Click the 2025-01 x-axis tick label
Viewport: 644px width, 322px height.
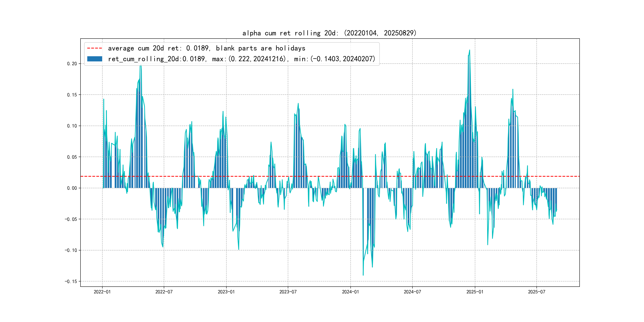(x=475, y=292)
